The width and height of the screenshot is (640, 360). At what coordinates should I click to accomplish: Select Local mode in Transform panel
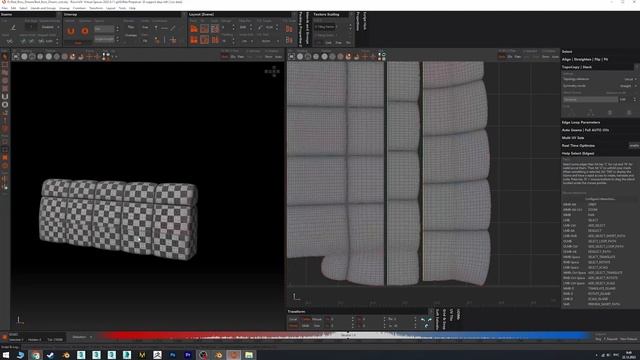coord(293,320)
